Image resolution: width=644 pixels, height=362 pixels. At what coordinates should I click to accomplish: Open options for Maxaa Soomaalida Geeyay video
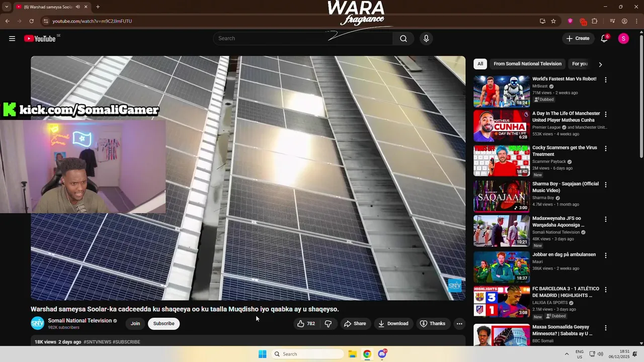[606, 328]
